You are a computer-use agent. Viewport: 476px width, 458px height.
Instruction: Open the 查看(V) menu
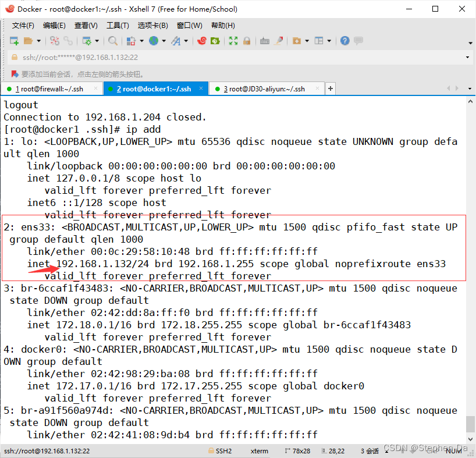[86, 26]
